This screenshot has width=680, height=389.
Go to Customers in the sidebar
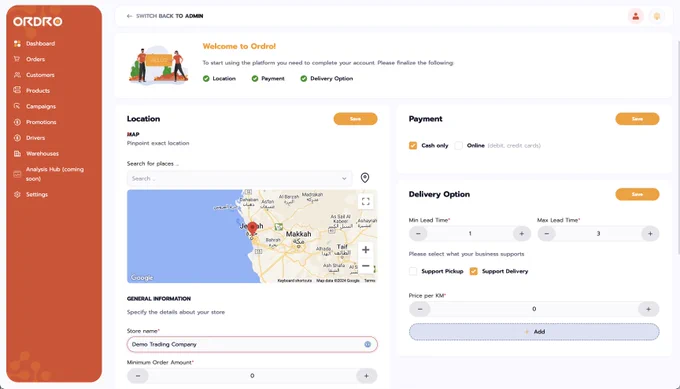click(40, 75)
